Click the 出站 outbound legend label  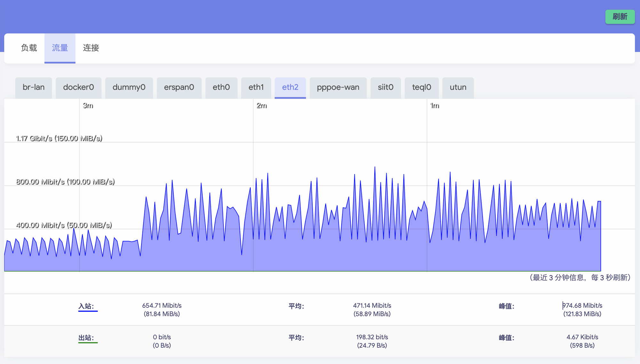tap(86, 338)
